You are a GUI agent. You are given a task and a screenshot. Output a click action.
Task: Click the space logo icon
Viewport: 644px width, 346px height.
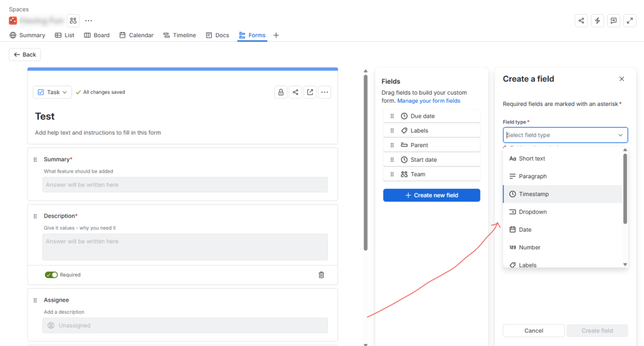point(13,21)
